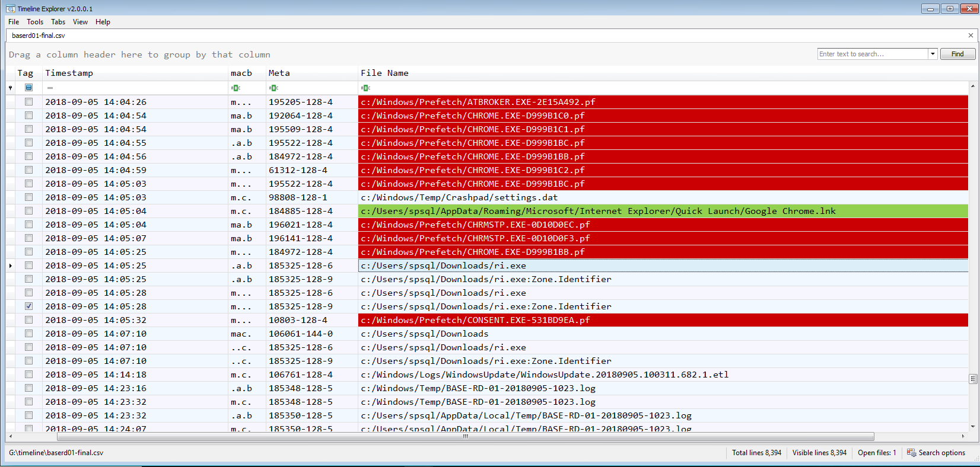Screen dimensions: 980x467
Task: Click the File Name filter operator icon
Action: point(365,88)
